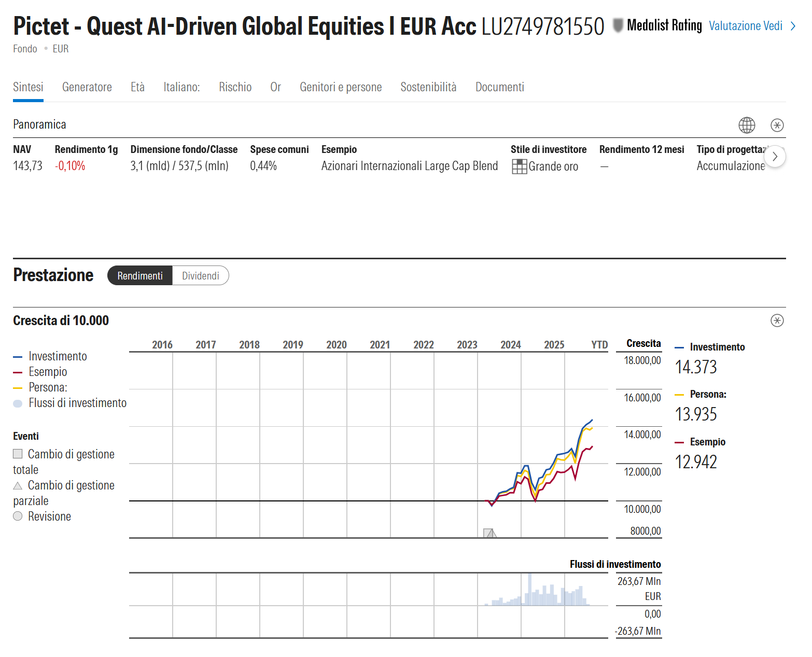This screenshot has width=812, height=657.
Task: Open the Sintesi tab
Action: [x=28, y=87]
